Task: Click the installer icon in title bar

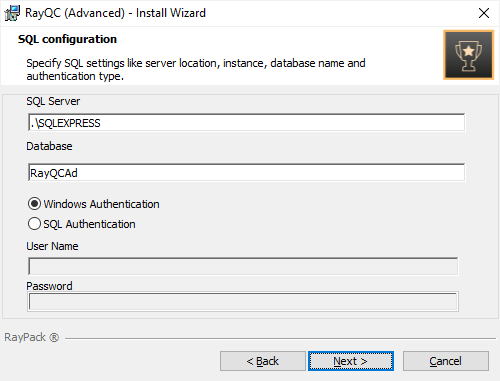Action: pos(12,13)
